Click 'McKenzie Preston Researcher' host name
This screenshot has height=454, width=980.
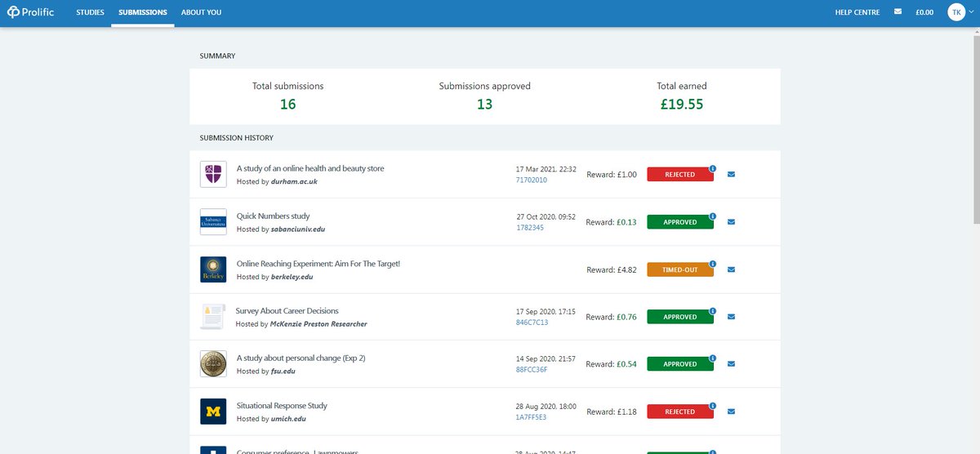coord(318,324)
